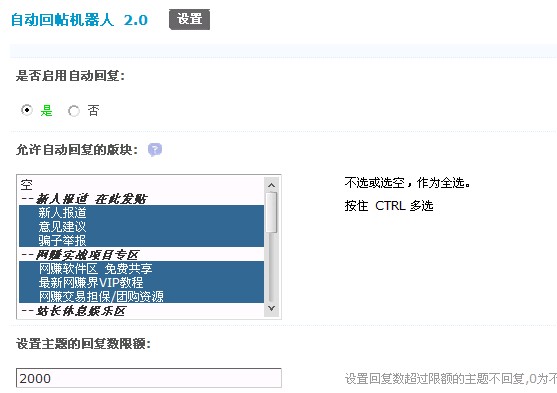Click the 自动回帖机器人 2.0 title

click(79, 20)
